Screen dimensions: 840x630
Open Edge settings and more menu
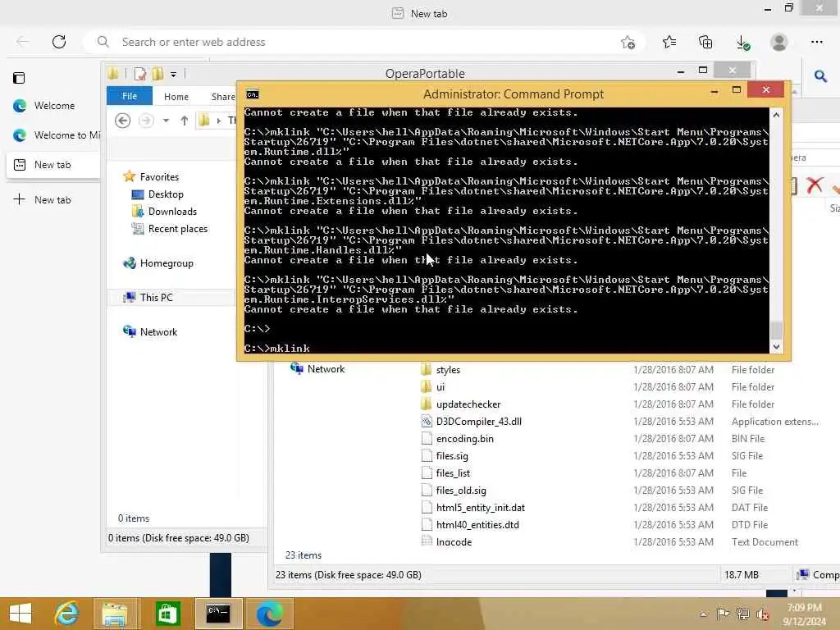pyautogui.click(x=816, y=42)
